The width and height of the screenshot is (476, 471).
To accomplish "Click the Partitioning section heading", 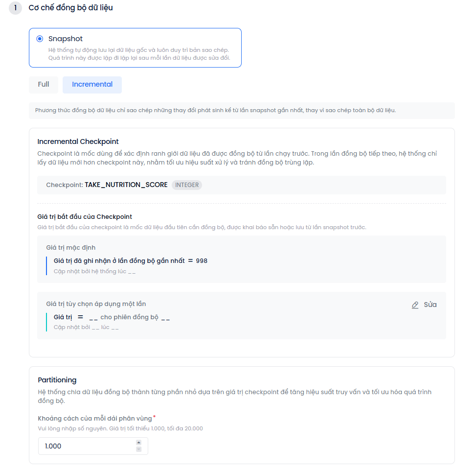I will point(57,380).
